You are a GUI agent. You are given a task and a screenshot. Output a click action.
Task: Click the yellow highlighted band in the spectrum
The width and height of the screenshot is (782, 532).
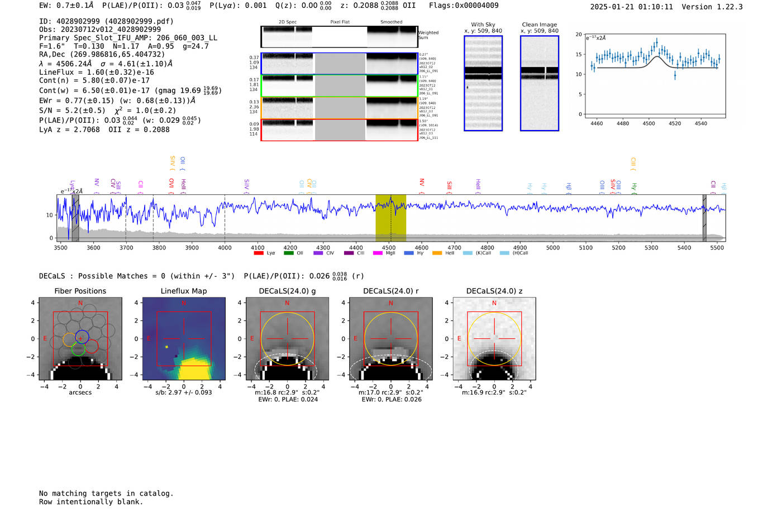coord(390,218)
